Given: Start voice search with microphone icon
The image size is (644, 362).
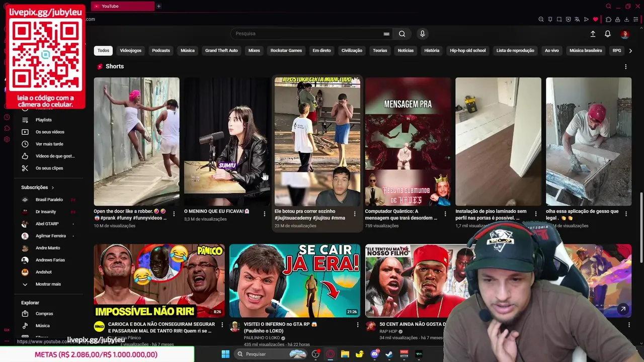Looking at the screenshot, I should point(422,34).
